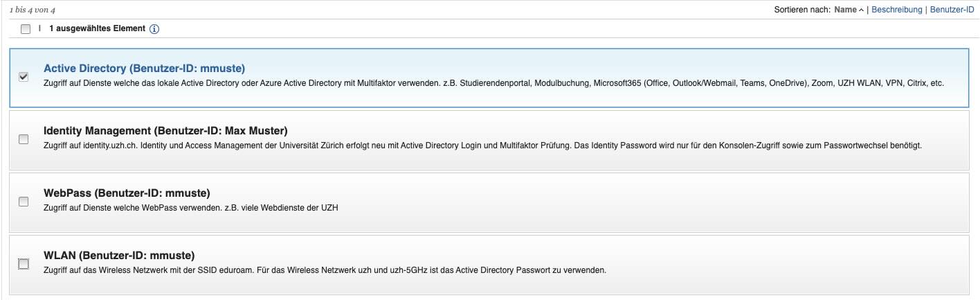The image size is (980, 300).
Task: Click the WLAN description mentioning eduroam SSID
Action: point(324,270)
